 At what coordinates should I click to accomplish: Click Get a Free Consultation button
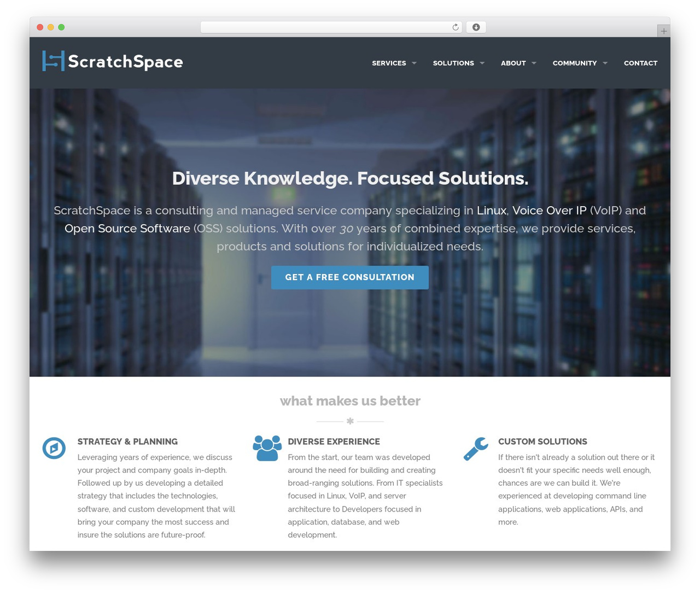point(350,277)
